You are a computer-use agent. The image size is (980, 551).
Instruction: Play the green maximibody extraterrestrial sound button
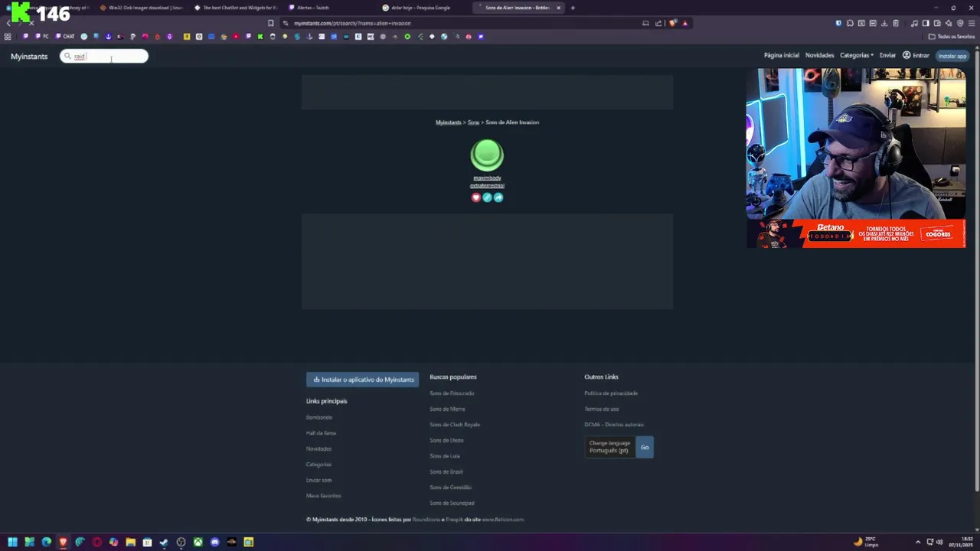click(x=487, y=155)
